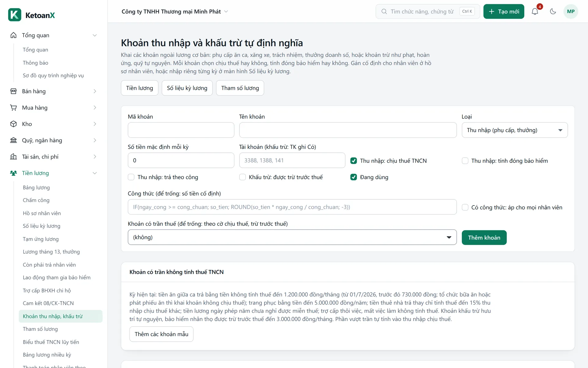Check Có công thức: áp cho mọi nhân viên
The image size is (588, 368).
pos(465,207)
